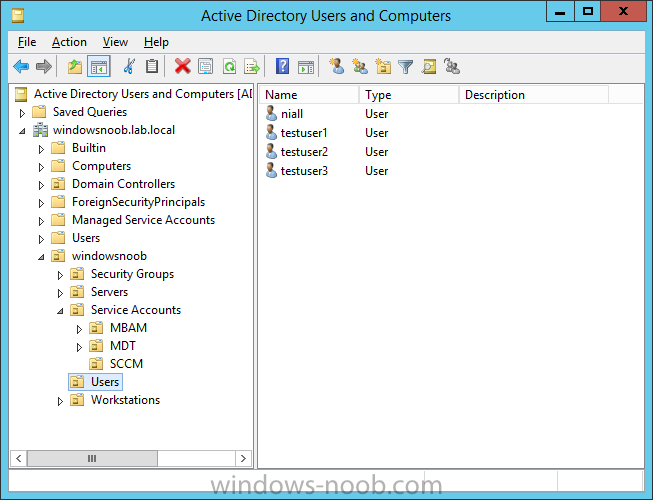Expand the MBAM OU
The height and width of the screenshot is (500, 653).
pos(79,329)
